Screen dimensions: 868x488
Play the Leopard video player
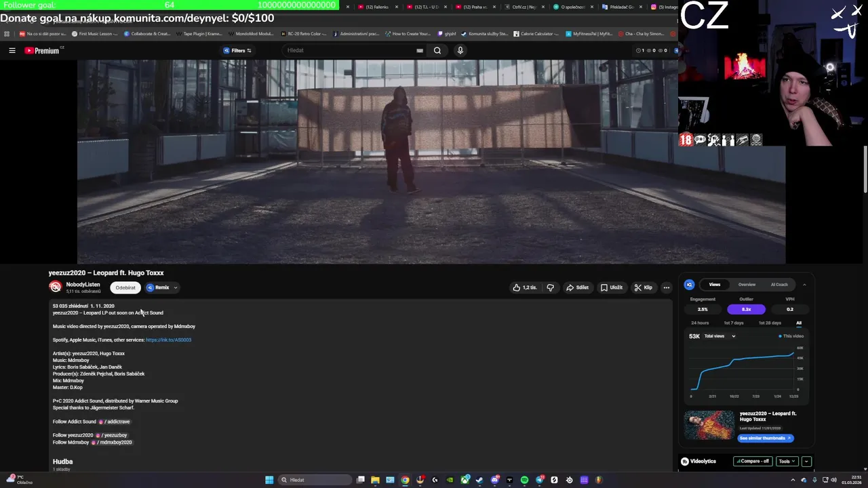click(431, 161)
